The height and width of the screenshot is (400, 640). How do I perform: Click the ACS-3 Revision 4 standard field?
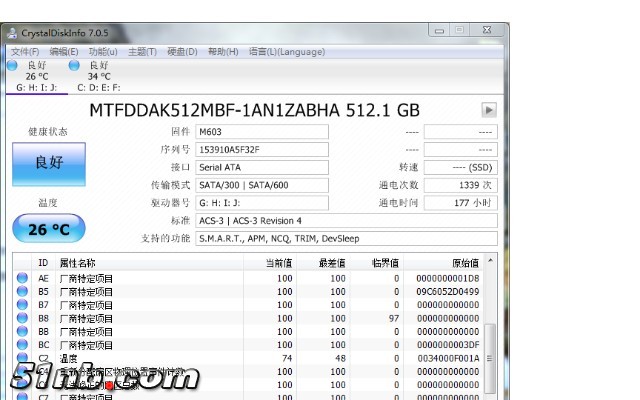[346, 221]
